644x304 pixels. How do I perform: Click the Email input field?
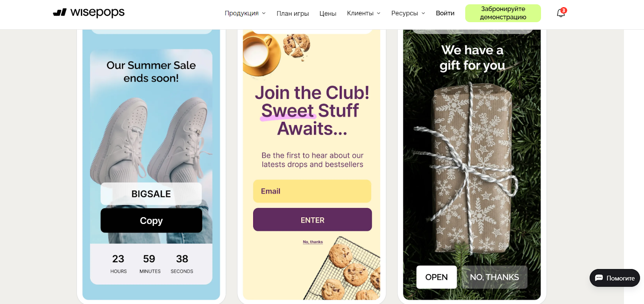point(312,191)
